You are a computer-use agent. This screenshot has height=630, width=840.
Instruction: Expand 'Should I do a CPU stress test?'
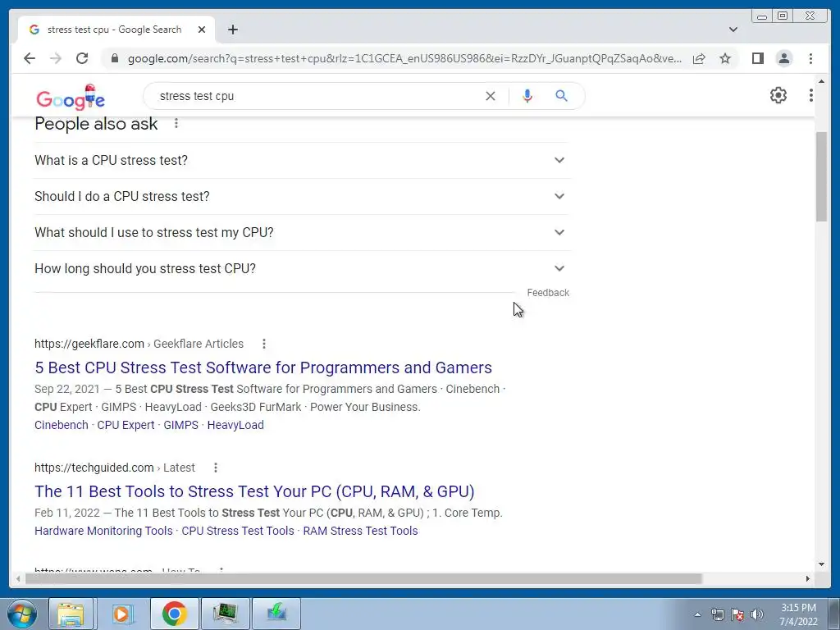[x=302, y=197]
